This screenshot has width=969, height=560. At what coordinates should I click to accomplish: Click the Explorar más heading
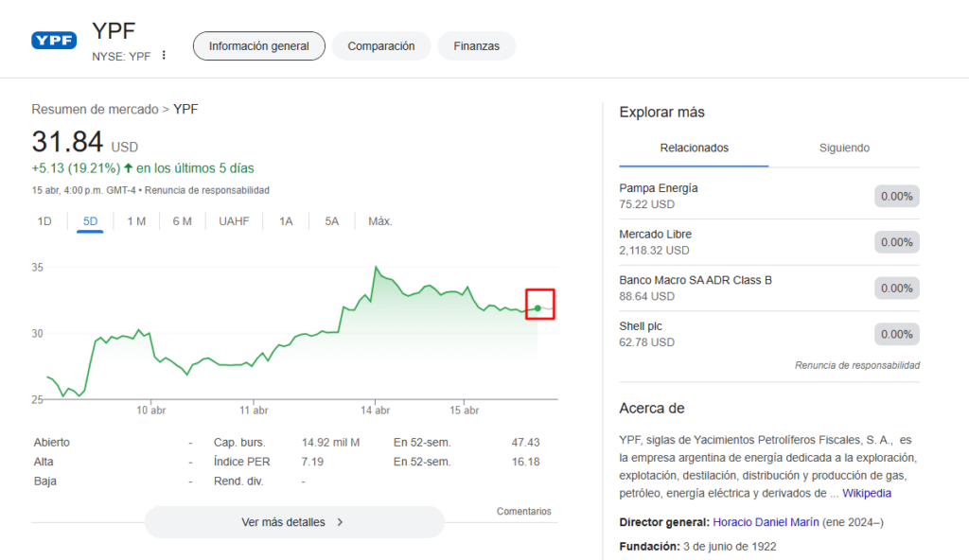pyautogui.click(x=661, y=113)
